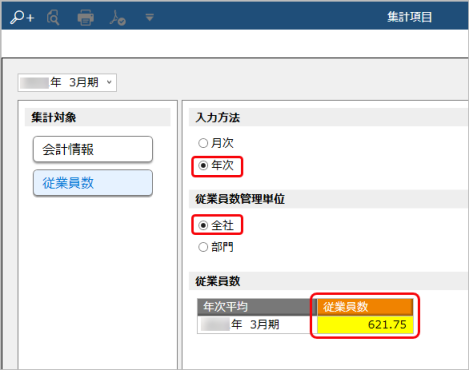The image size is (469, 370).
Task: Choose the 全社 radio option
Action: (216, 225)
